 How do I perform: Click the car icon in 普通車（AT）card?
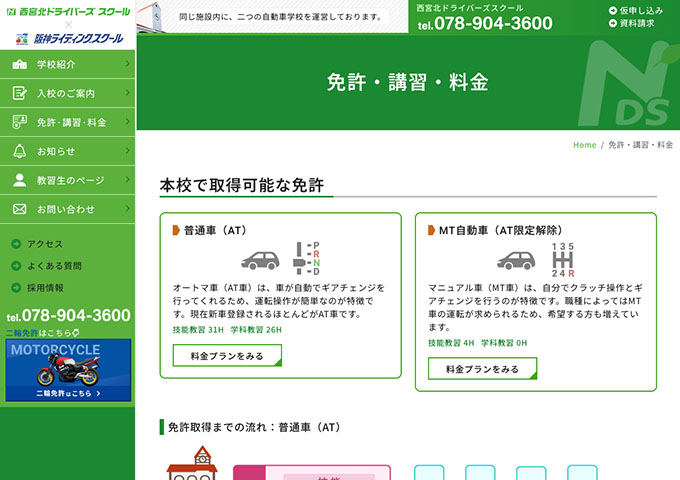click(260, 260)
